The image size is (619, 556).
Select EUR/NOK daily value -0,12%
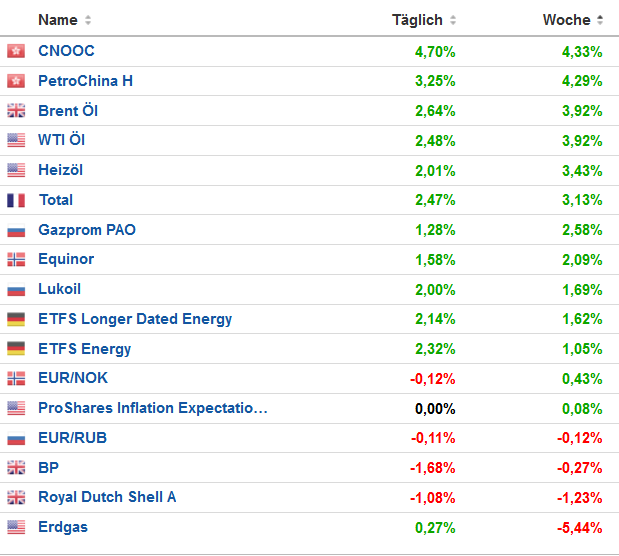point(433,379)
